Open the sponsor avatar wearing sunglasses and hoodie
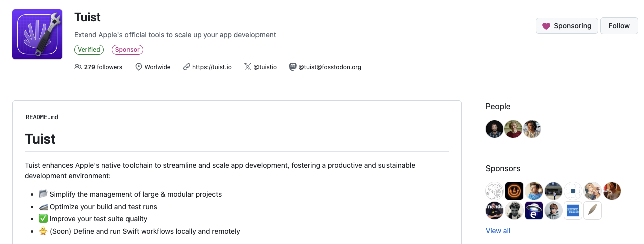The height and width of the screenshot is (244, 644). tap(554, 211)
